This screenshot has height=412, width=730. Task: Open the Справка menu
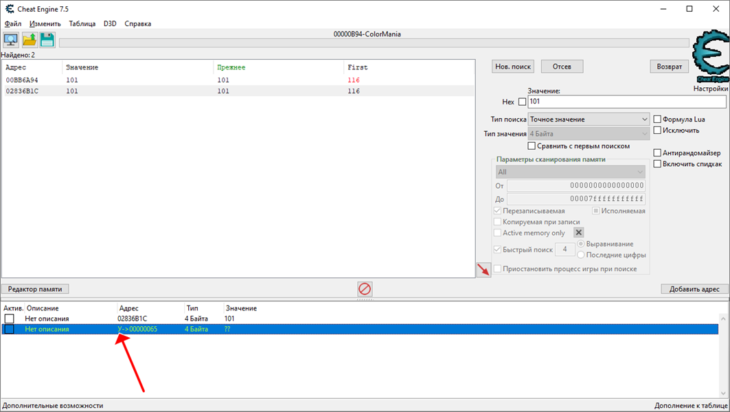138,24
